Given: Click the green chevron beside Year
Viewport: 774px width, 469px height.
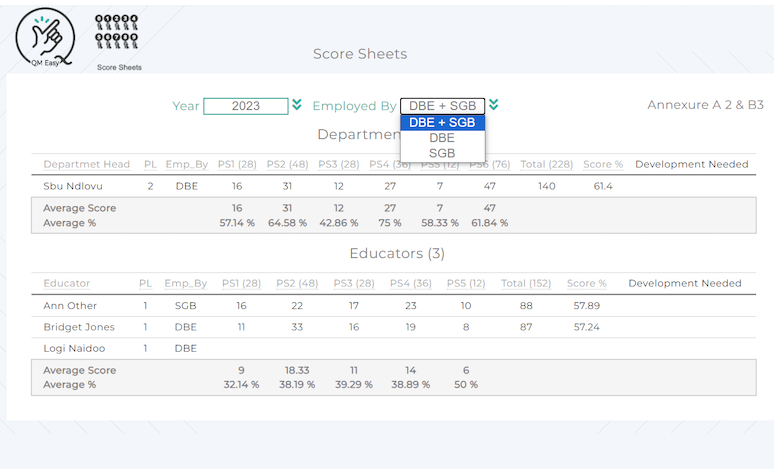Looking at the screenshot, I should coord(296,105).
